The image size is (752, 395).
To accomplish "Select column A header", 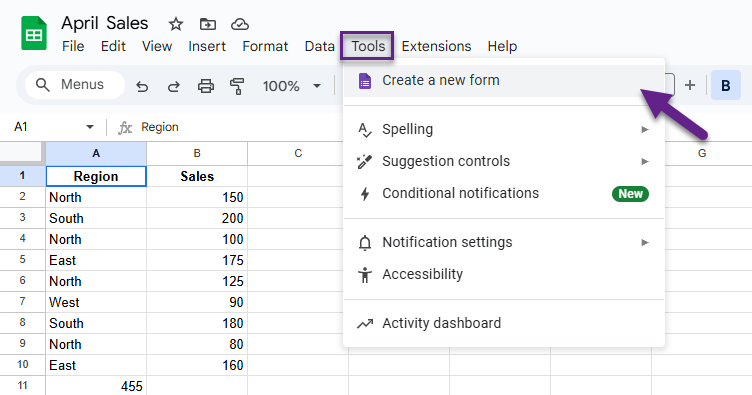I will coord(96,153).
